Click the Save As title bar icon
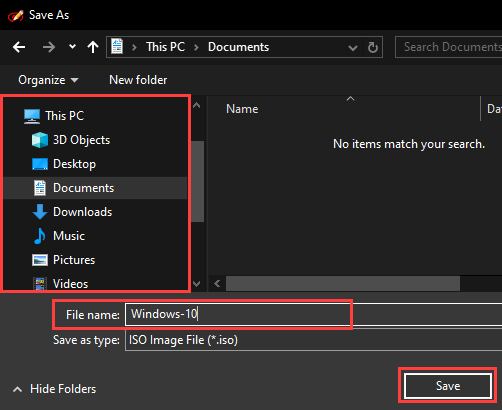The width and height of the screenshot is (502, 410). point(16,15)
